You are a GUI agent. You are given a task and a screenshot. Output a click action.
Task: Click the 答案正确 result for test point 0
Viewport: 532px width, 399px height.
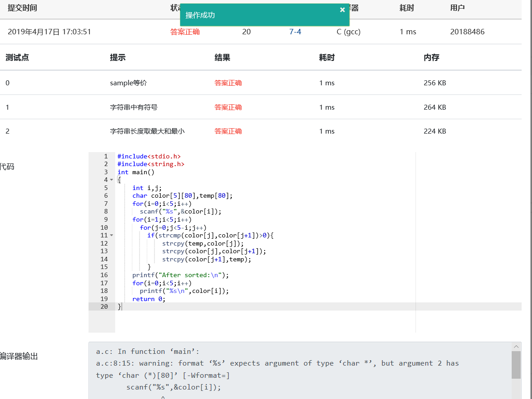pyautogui.click(x=228, y=83)
